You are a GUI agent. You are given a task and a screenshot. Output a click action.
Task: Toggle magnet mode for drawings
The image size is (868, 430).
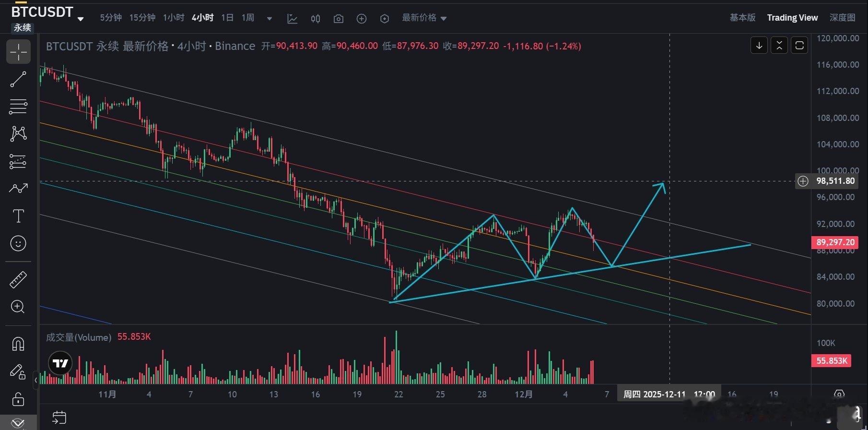(18, 344)
